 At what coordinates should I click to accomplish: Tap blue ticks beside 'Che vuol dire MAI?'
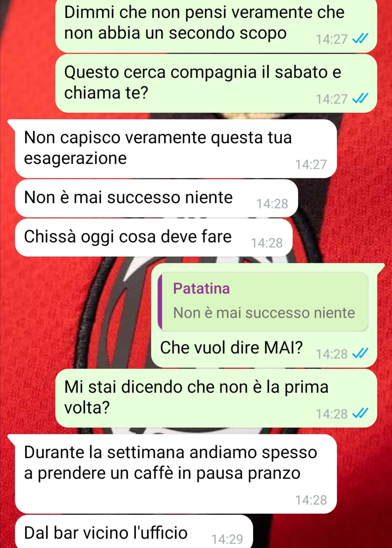(360, 353)
